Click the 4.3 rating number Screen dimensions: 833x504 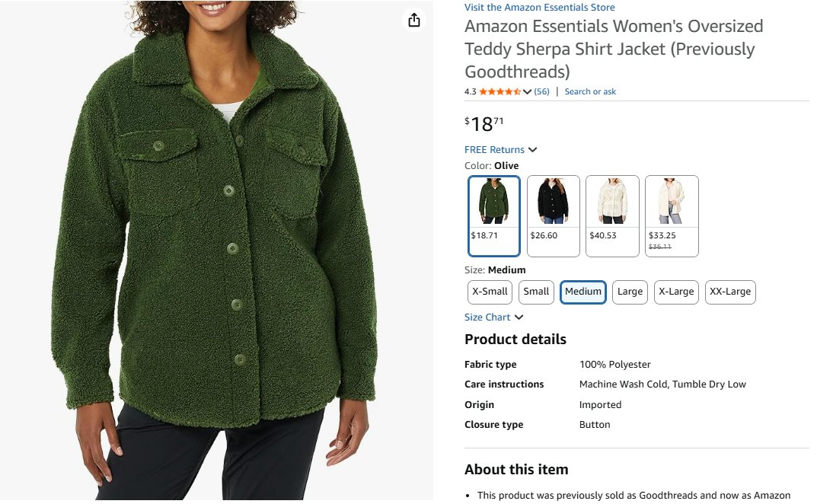pyautogui.click(x=470, y=92)
